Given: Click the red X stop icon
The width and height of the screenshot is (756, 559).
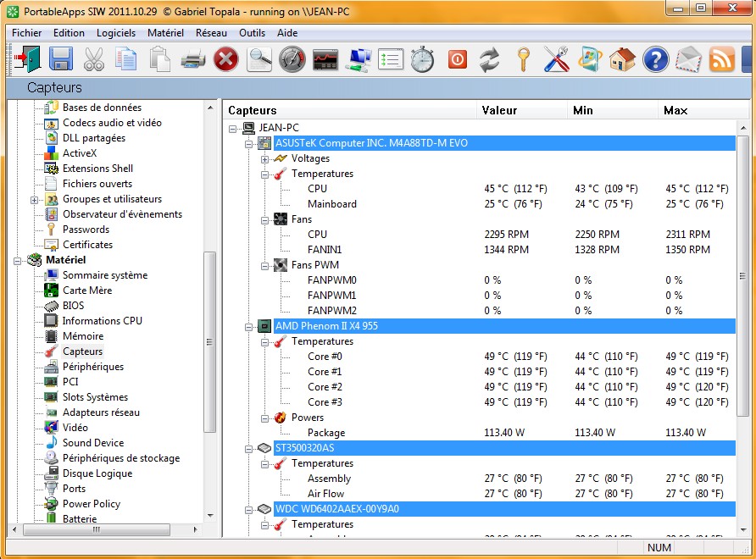Looking at the screenshot, I should pos(225,59).
